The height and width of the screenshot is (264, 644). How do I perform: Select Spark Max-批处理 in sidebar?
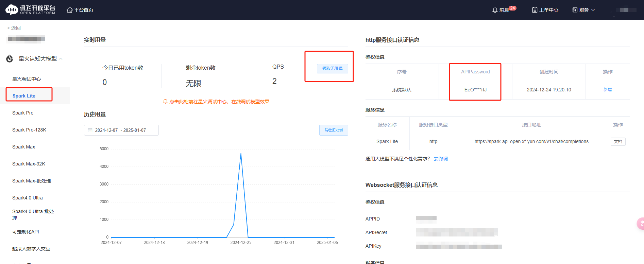pos(32,181)
